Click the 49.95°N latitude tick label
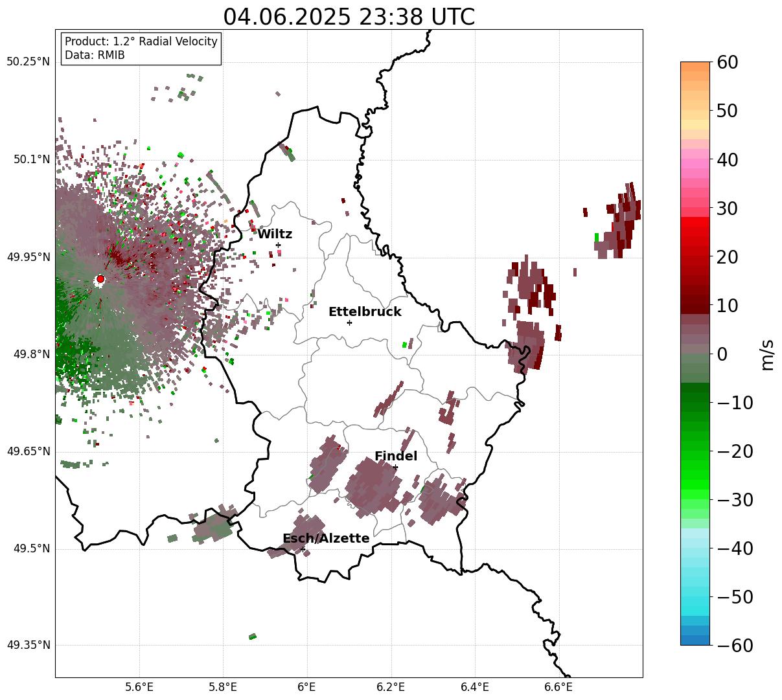 tap(28, 257)
